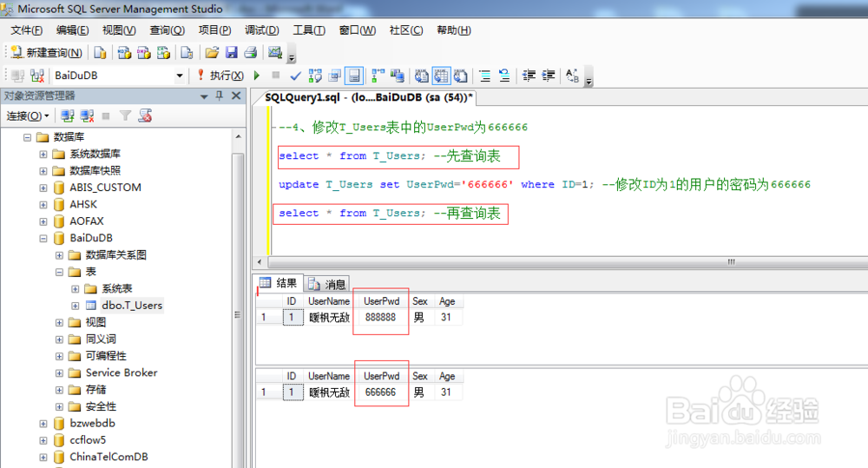Click the Specify Template Parameter Values icon
This screenshot has height=468, width=868.
[572, 76]
